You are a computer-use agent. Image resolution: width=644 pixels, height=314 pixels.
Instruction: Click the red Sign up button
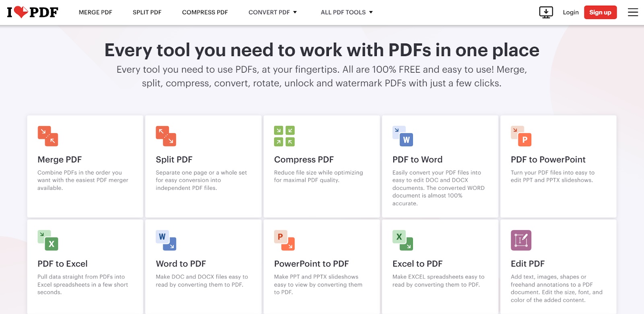point(600,12)
